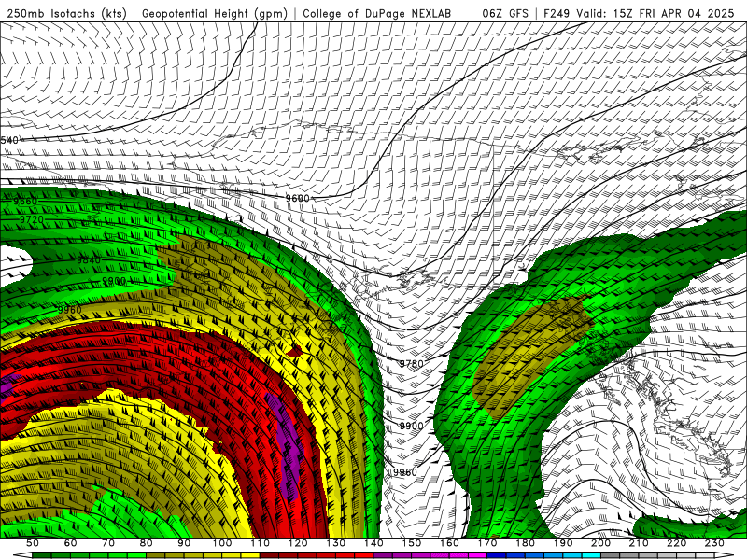Image resolution: width=747 pixels, height=560 pixels.
Task: Click the 210 kt color scale label
Action: (x=639, y=543)
